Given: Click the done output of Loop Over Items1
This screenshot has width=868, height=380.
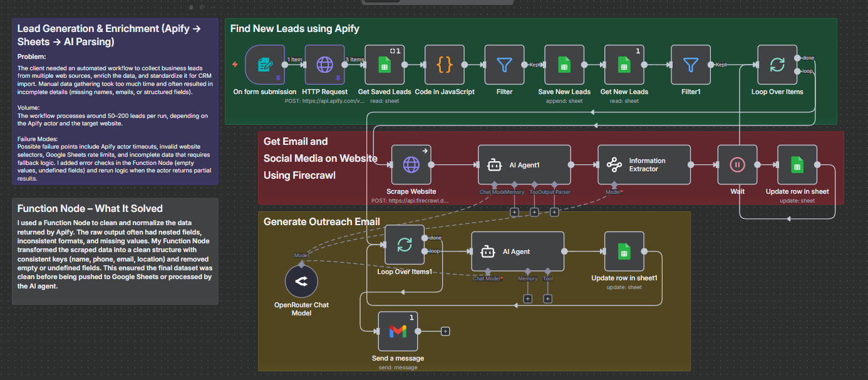Looking at the screenshot, I should [425, 238].
